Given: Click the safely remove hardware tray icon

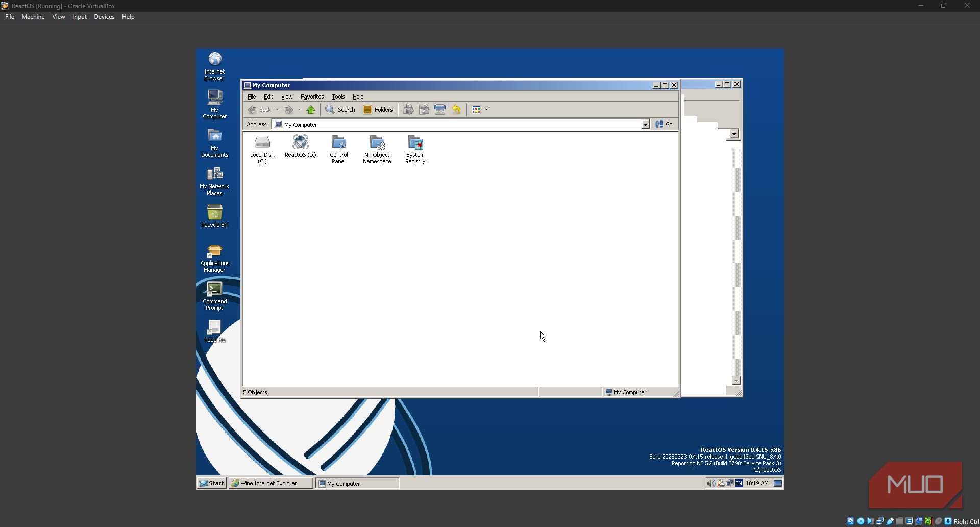Looking at the screenshot, I should coord(720,483).
